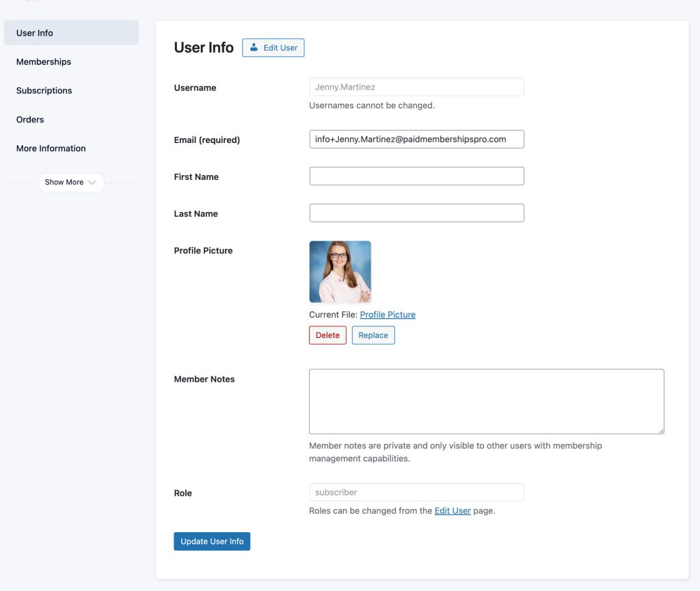This screenshot has height=591, width=700.
Task: Click the Email address field
Action: 416,139
